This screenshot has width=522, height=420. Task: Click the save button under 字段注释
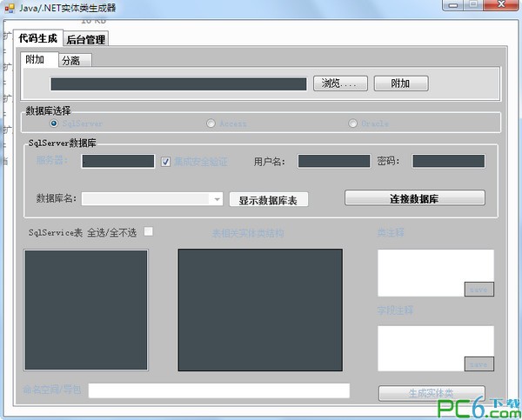478,364
